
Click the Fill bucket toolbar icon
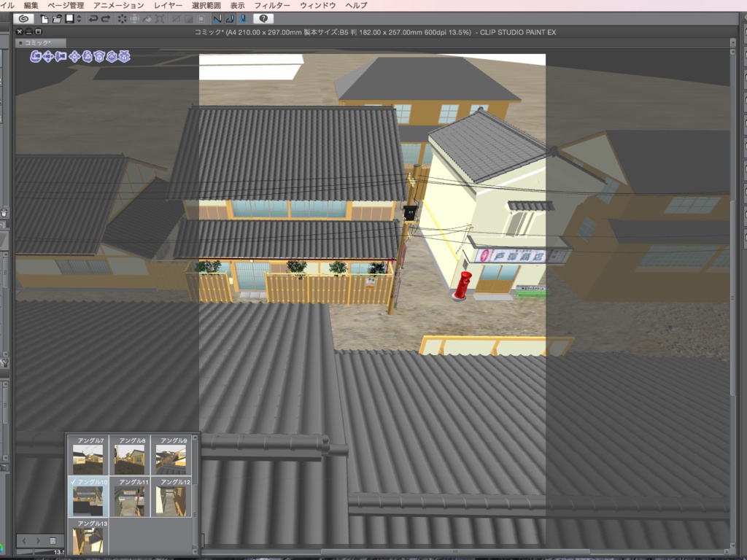click(147, 19)
